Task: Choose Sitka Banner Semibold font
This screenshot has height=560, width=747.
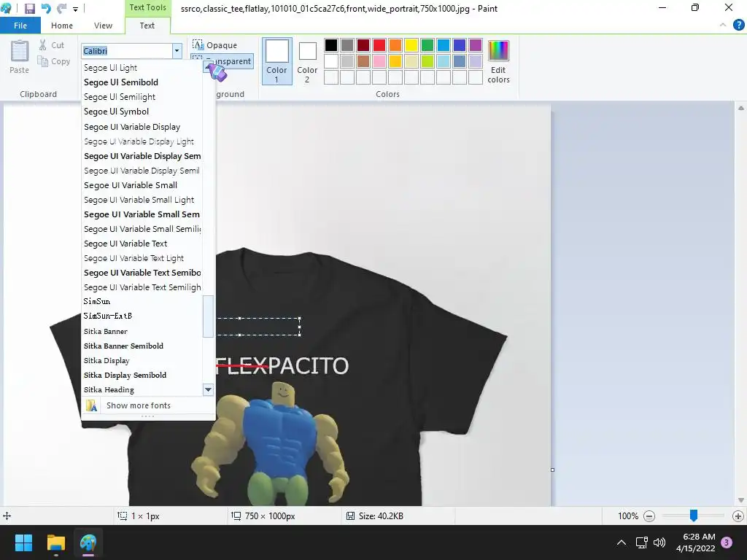Action: coord(142,346)
